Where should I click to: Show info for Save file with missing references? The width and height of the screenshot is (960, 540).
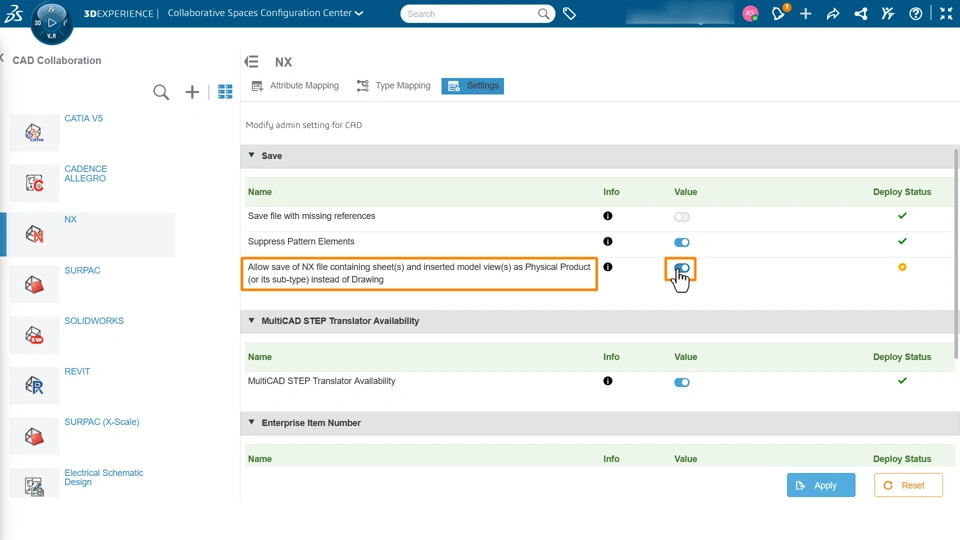click(x=607, y=216)
